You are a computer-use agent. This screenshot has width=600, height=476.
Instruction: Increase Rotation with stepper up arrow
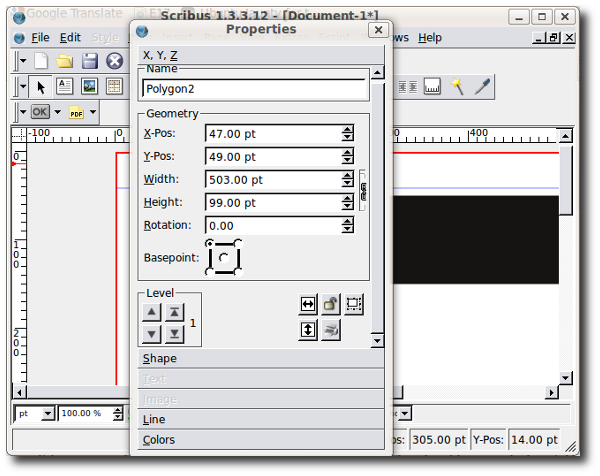(347, 222)
